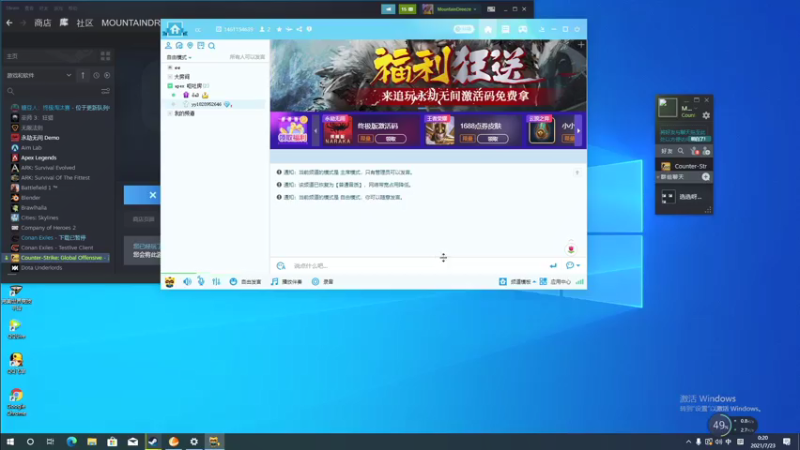Click the user list icon above channel tree

pos(168,46)
